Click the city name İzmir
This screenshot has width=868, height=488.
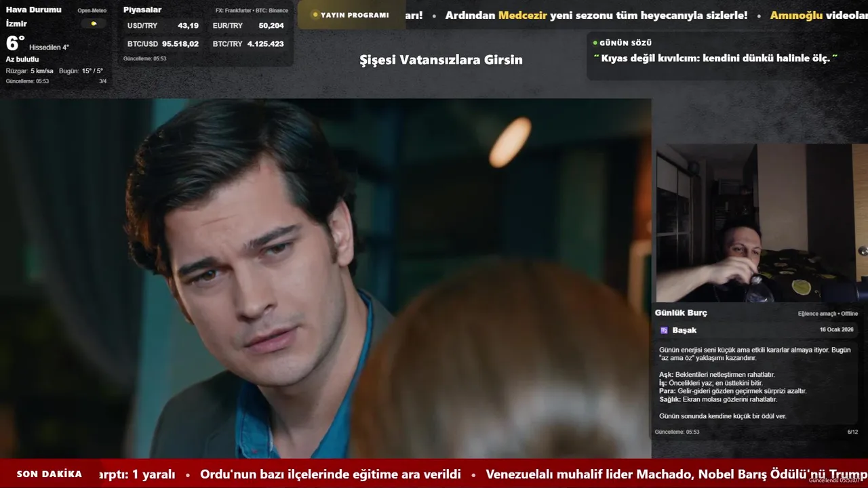tap(16, 24)
